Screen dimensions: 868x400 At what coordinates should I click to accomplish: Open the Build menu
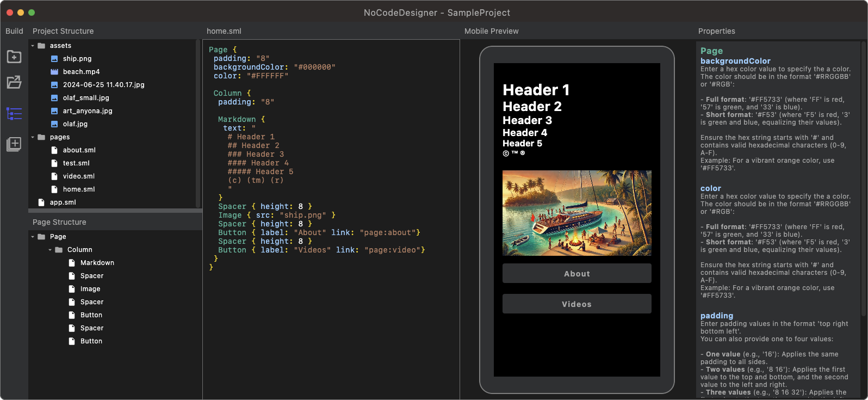click(14, 31)
